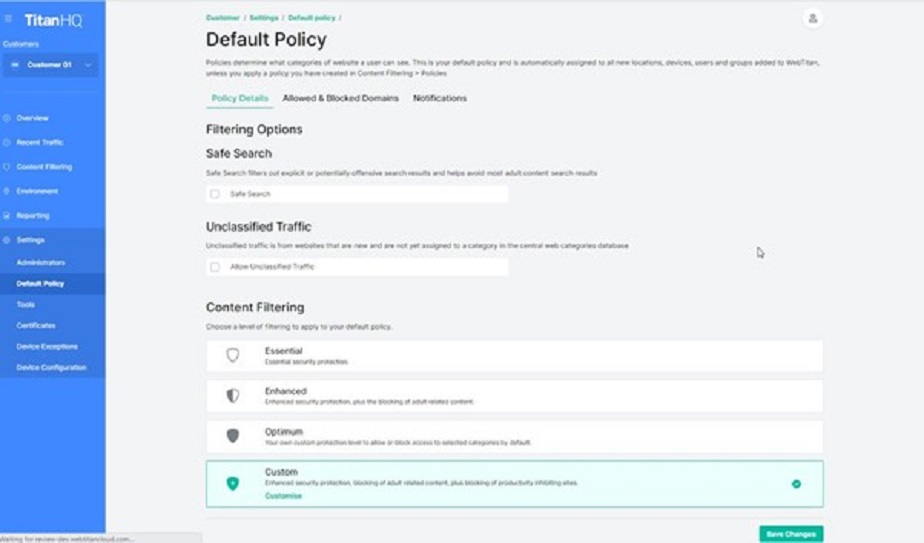Expand Content Filtering in the sidebar
Image resolution: width=924 pixels, height=543 pixels.
[44, 167]
